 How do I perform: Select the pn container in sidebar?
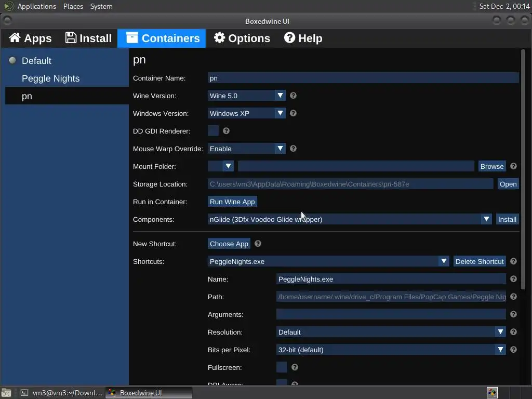tap(67, 96)
